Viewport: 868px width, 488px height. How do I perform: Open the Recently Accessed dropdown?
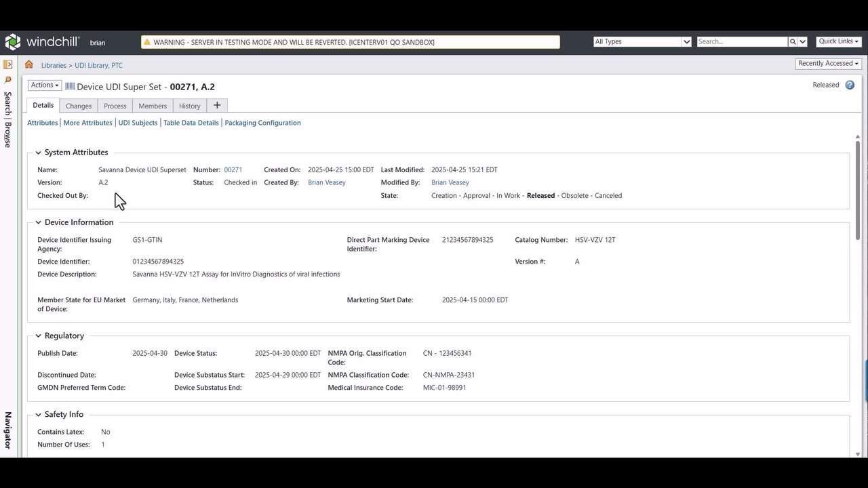coord(828,64)
